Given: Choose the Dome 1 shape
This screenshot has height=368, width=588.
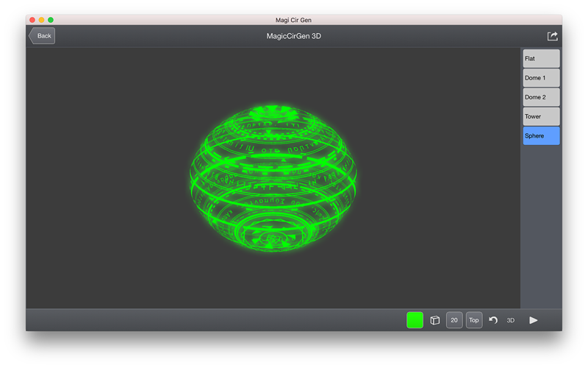Looking at the screenshot, I should point(541,78).
